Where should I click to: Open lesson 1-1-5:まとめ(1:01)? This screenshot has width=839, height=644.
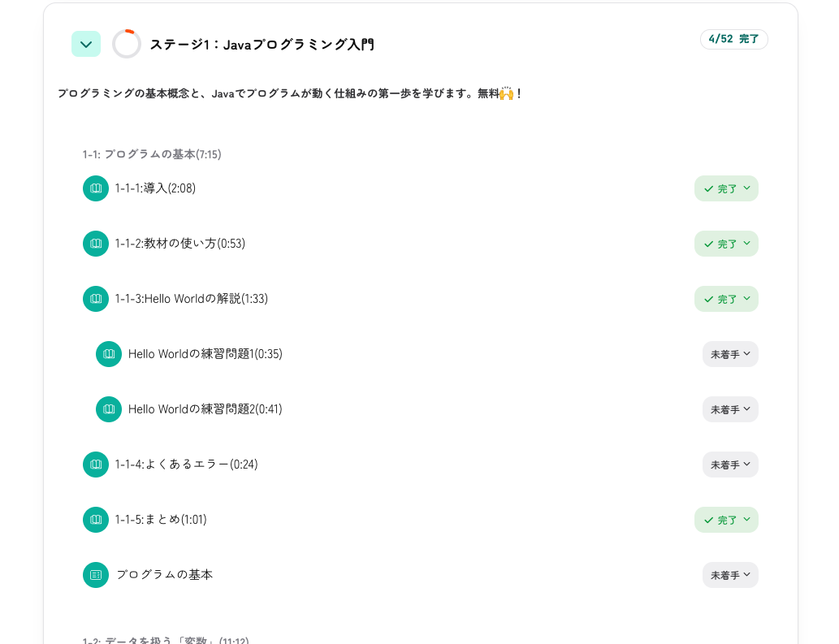click(161, 520)
